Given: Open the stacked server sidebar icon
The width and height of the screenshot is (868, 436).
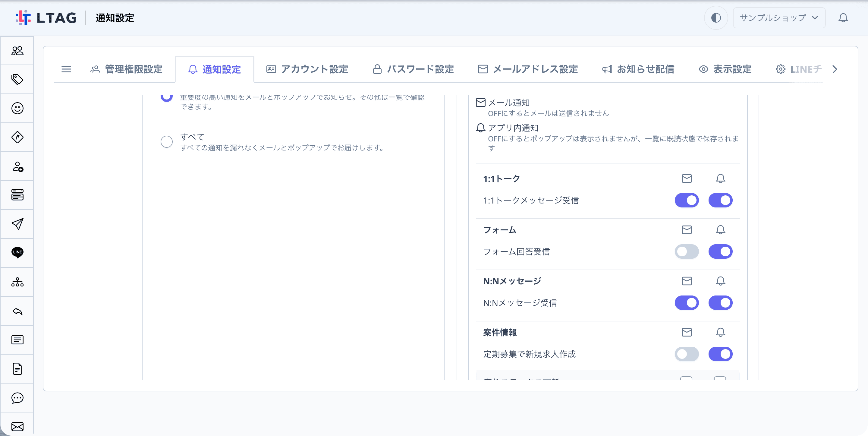Looking at the screenshot, I should point(17,195).
